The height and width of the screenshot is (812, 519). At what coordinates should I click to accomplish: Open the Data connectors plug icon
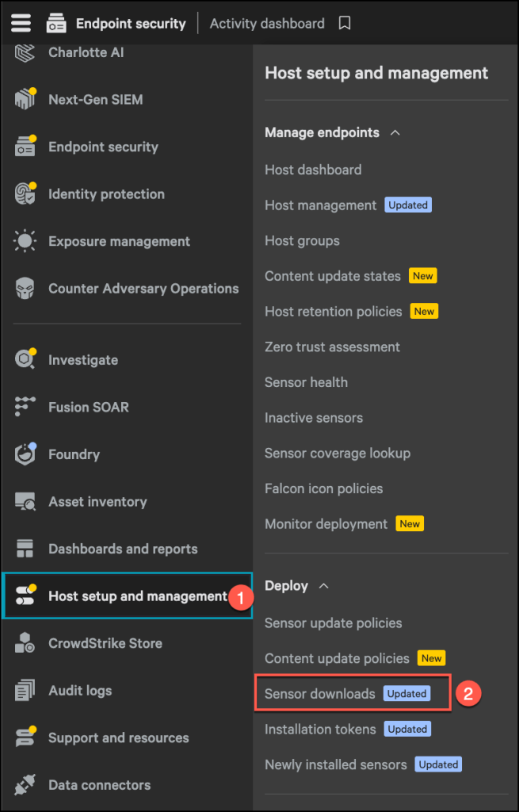(25, 785)
